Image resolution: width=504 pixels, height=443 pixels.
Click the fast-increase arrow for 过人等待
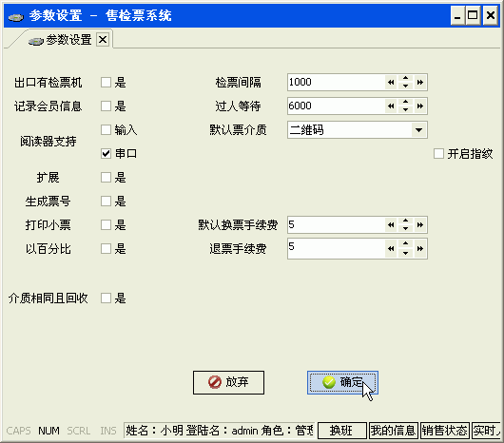[419, 106]
